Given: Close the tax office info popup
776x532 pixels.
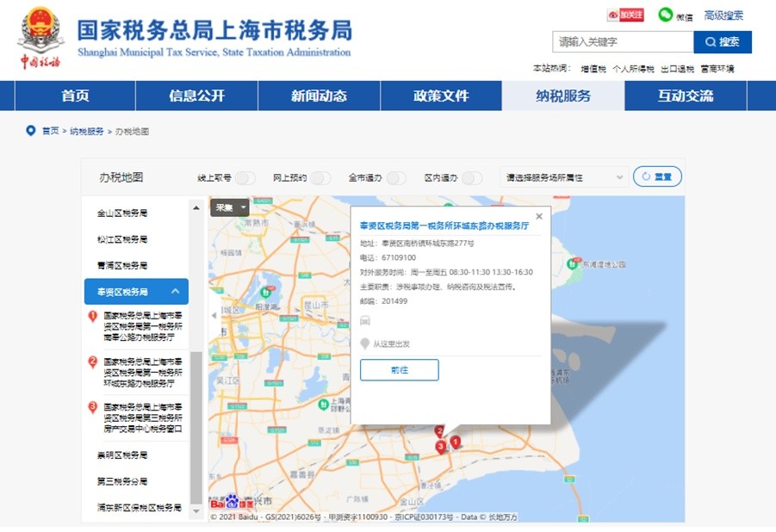Looking at the screenshot, I should (539, 217).
